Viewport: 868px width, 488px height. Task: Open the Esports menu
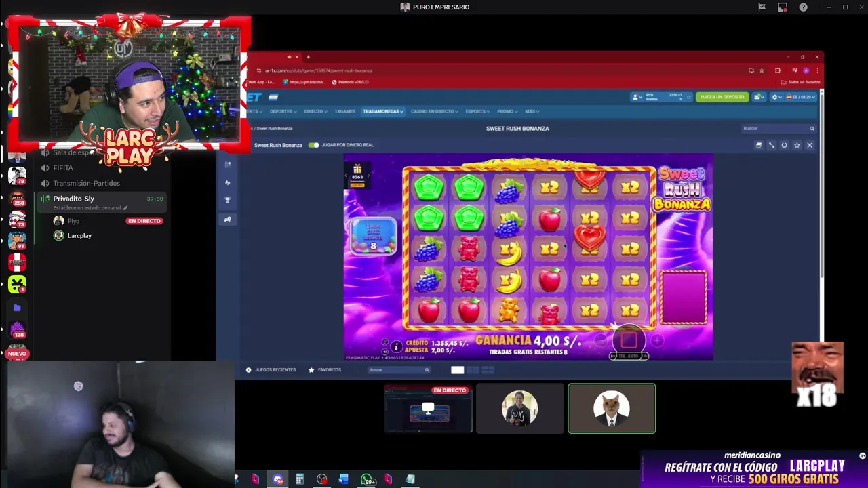tap(477, 111)
